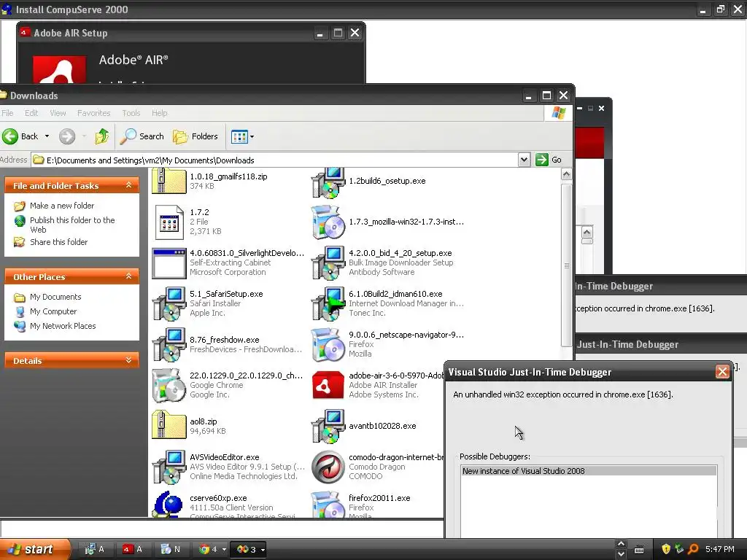Select the 4.0.60831.0_SilverlightDeveloper cabinet icon
747x560 pixels.
pyautogui.click(x=169, y=262)
